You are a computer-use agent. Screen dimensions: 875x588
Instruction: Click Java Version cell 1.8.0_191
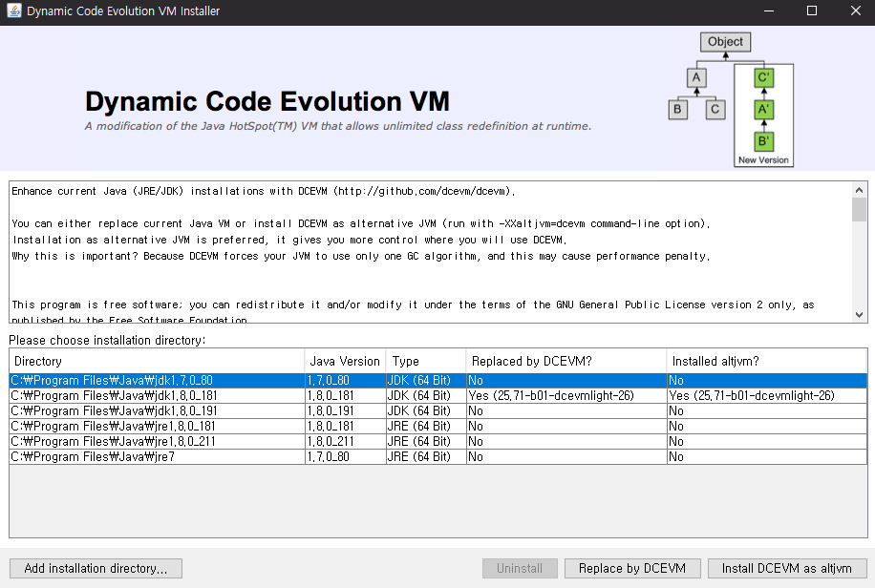[346, 411]
